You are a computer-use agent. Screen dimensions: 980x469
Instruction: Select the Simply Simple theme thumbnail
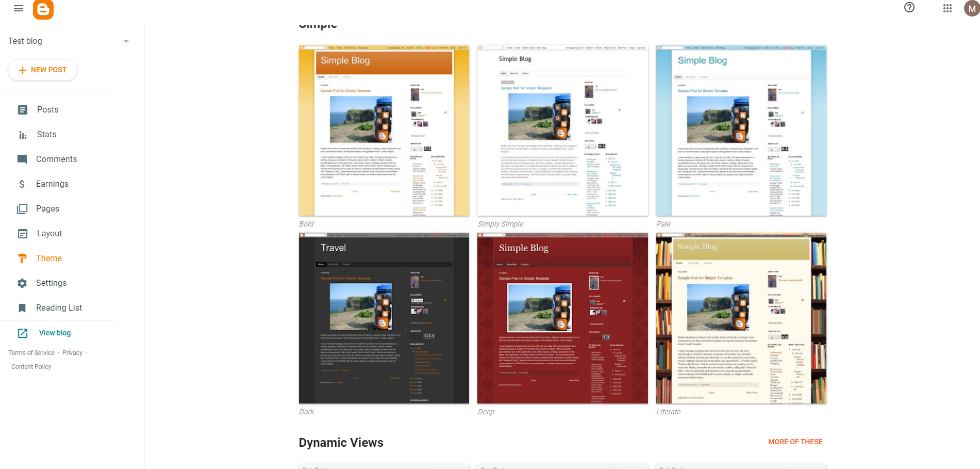click(562, 131)
